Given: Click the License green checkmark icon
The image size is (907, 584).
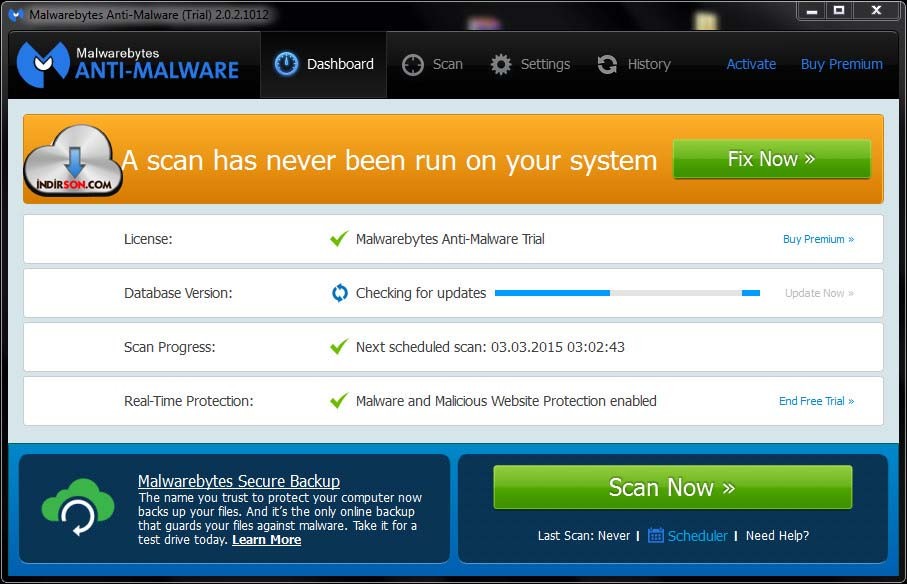Looking at the screenshot, I should pos(339,238).
